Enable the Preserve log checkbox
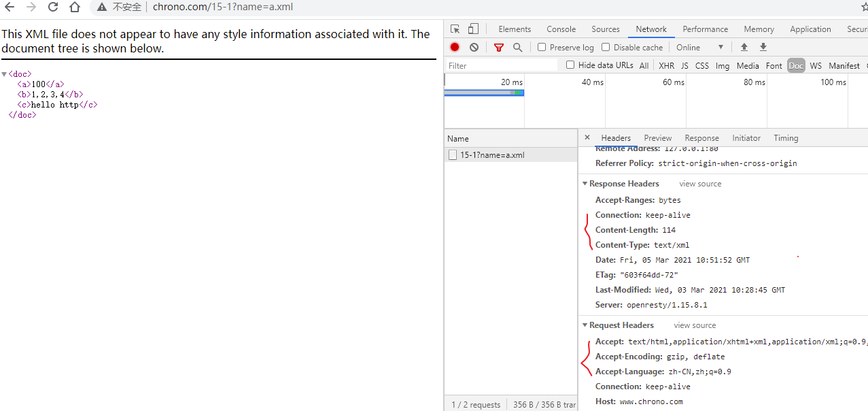 tap(542, 47)
